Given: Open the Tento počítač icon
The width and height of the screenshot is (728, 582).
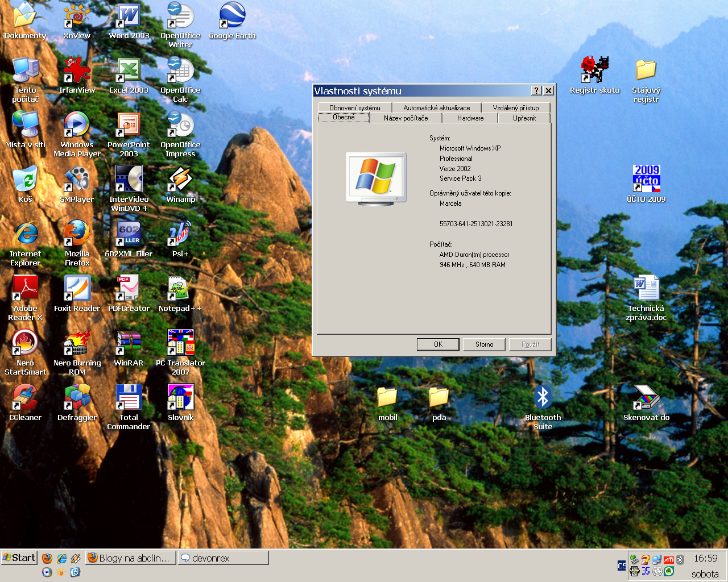Looking at the screenshot, I should [25, 80].
